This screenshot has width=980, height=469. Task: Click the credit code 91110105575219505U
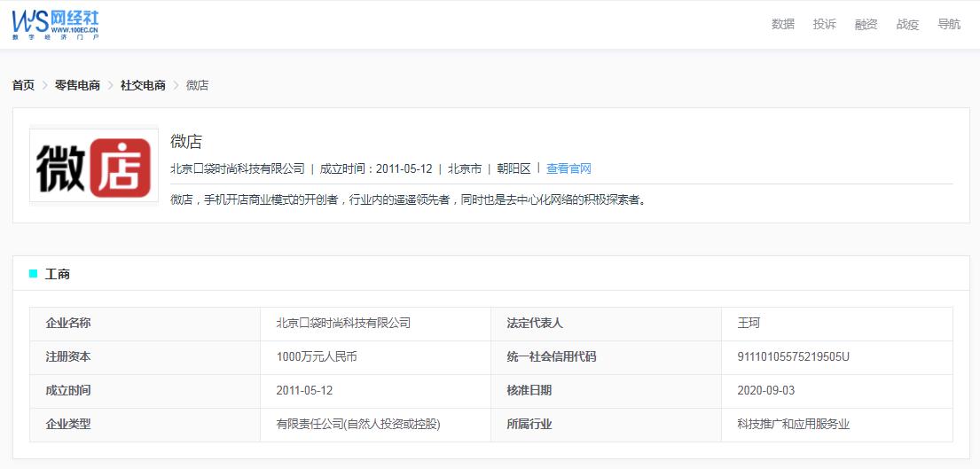point(794,357)
